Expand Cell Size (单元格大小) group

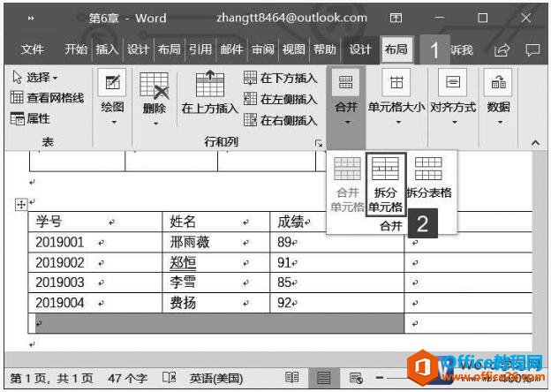point(397,98)
